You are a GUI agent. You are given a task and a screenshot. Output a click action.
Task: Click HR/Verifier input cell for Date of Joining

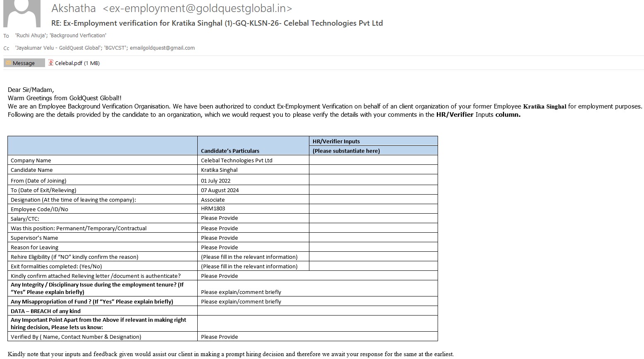point(373,180)
